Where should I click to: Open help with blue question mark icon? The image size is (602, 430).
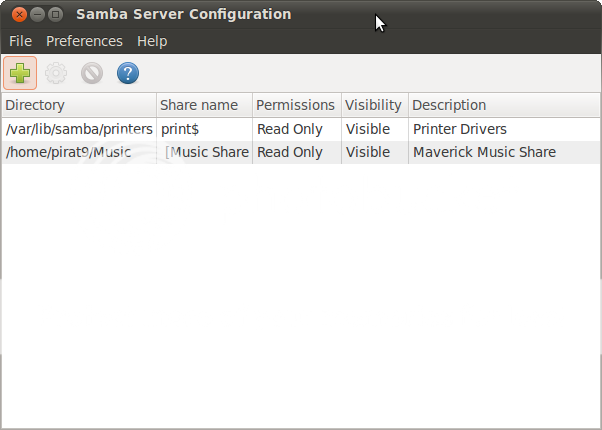tap(128, 73)
